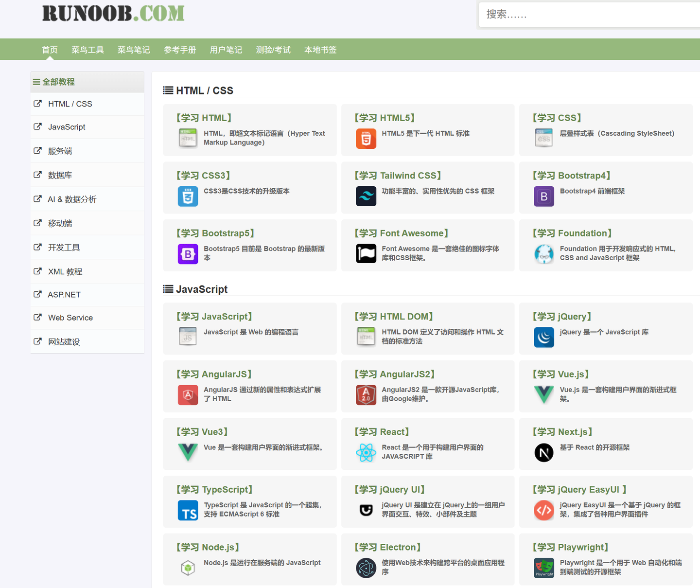Click the AngularJS2 2.0 shield icon
The height and width of the screenshot is (588, 700).
[366, 395]
